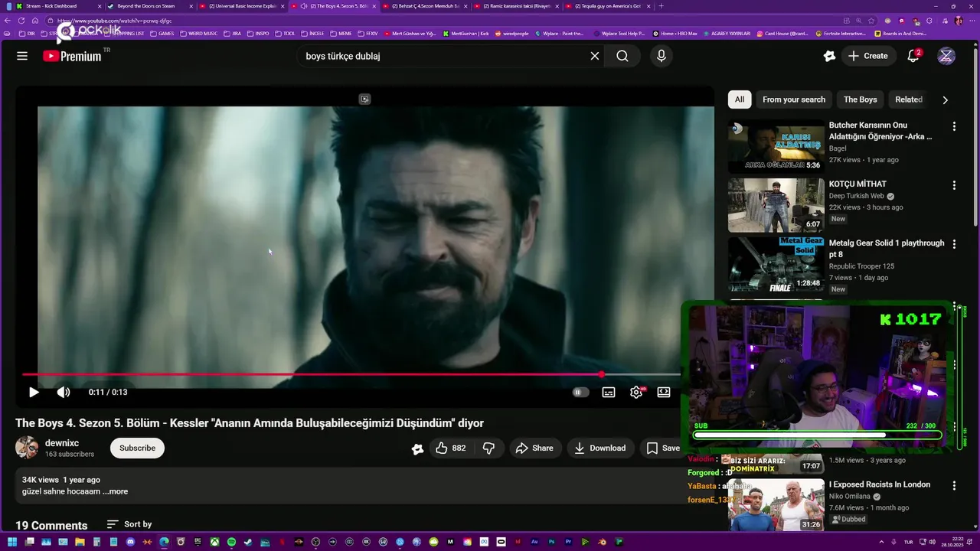Image resolution: width=980 pixels, height=551 pixels.
Task: Open options for Butcher Karısının video
Action: pos(954,126)
